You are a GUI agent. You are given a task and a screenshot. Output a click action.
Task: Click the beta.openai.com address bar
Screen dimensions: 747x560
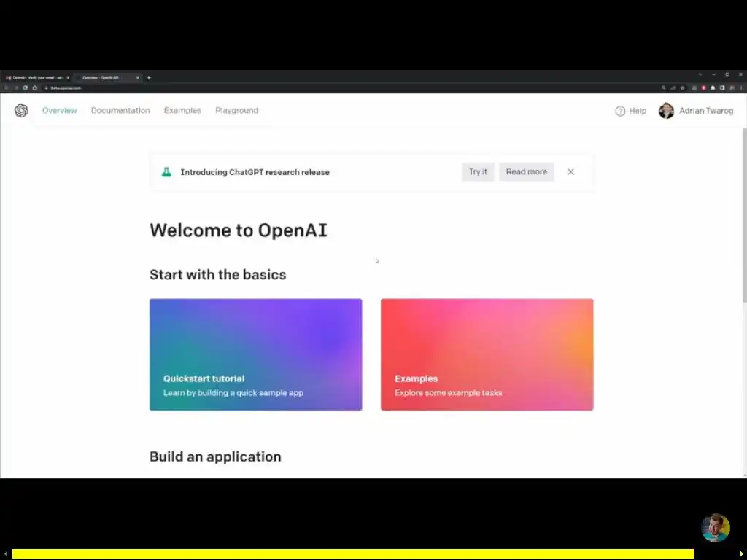pos(352,88)
